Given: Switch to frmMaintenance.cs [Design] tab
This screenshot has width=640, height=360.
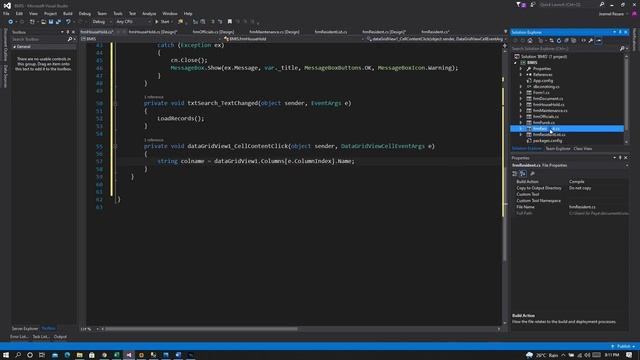Looking at the screenshot, I should (x=274, y=32).
